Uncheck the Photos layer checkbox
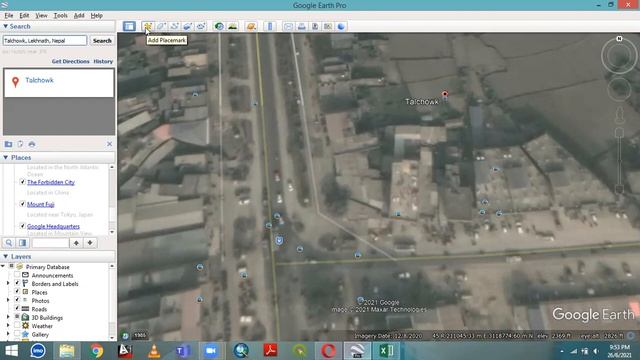 click(x=17, y=300)
